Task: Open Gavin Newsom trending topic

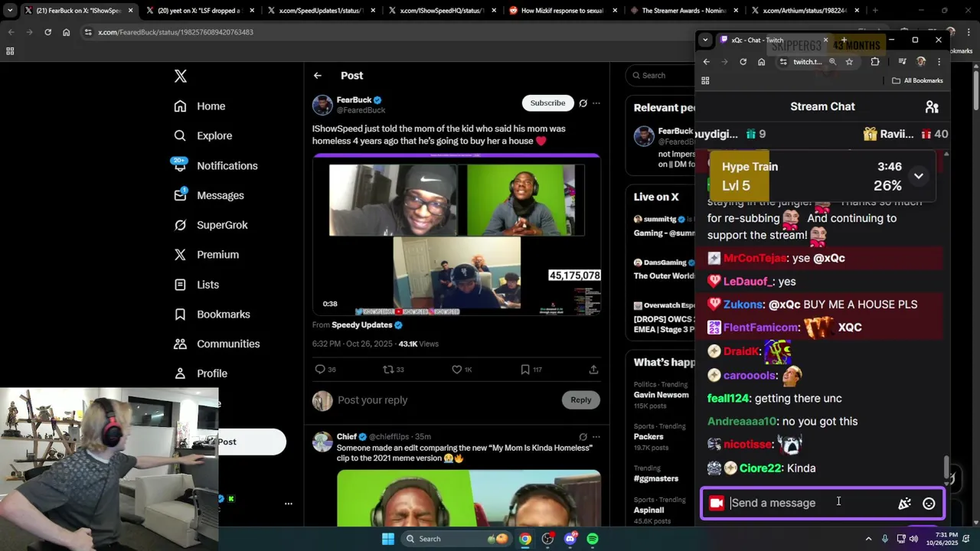Action: 661,395
